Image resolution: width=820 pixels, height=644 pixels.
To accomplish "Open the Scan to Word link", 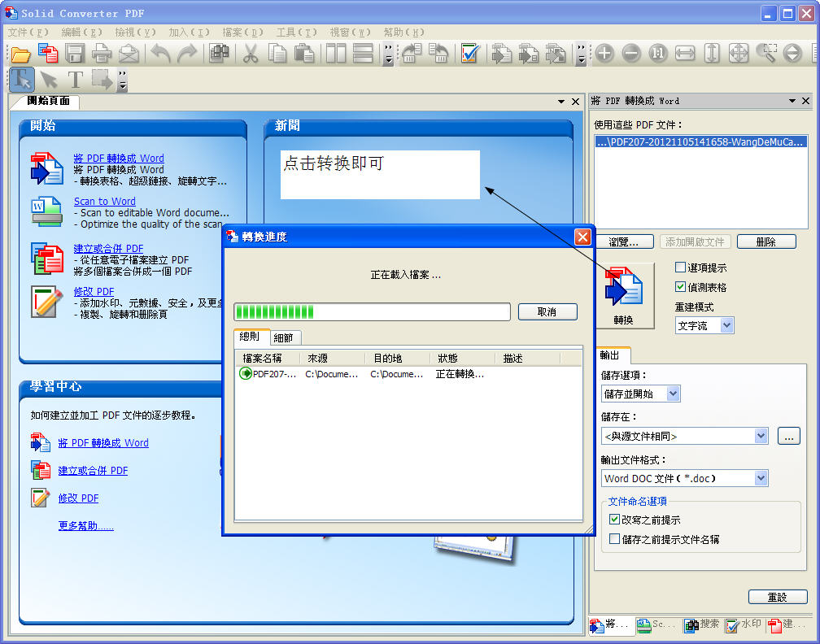I will (105, 202).
